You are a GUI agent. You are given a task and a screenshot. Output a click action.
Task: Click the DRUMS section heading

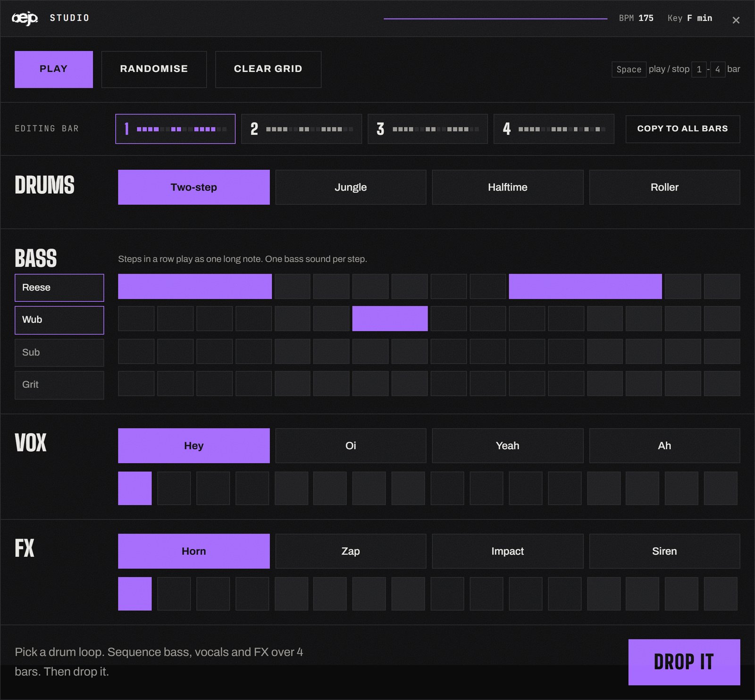[x=44, y=185]
